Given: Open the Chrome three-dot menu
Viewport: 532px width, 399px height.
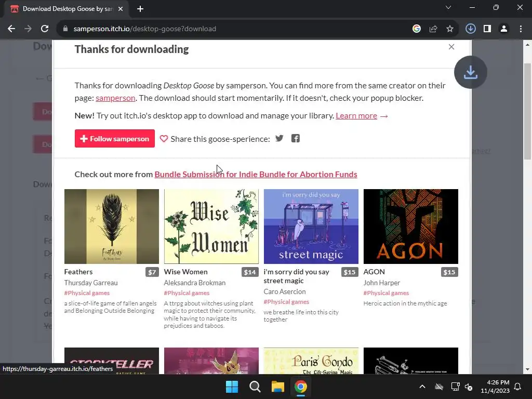Looking at the screenshot, I should pos(521,29).
